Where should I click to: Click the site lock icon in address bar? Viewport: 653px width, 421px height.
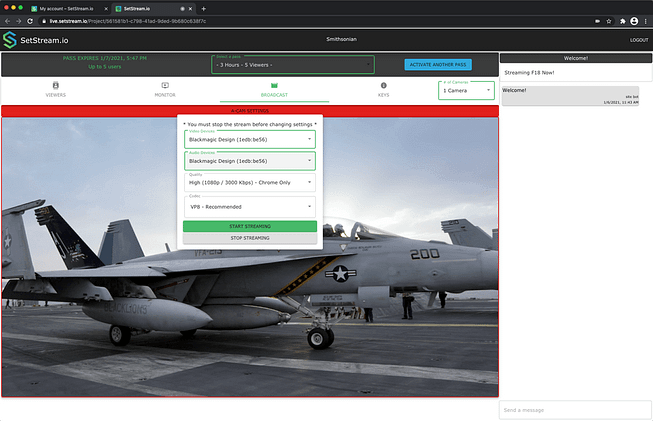pyautogui.click(x=44, y=21)
